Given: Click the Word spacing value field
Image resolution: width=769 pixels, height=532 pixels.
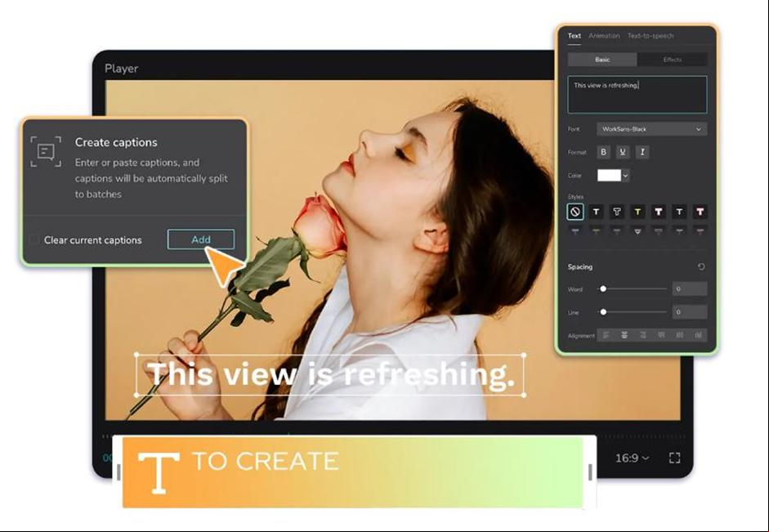Looking at the screenshot, I should pos(690,288).
